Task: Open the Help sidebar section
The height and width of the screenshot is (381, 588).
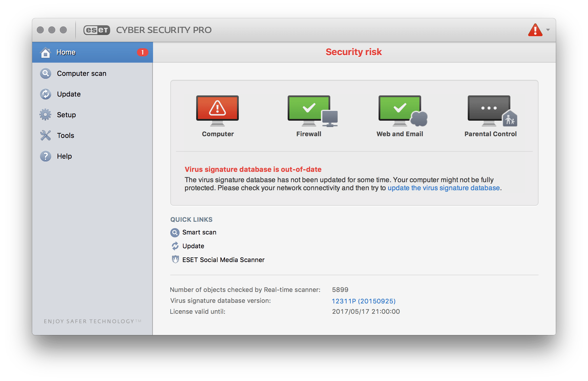Action: click(64, 156)
